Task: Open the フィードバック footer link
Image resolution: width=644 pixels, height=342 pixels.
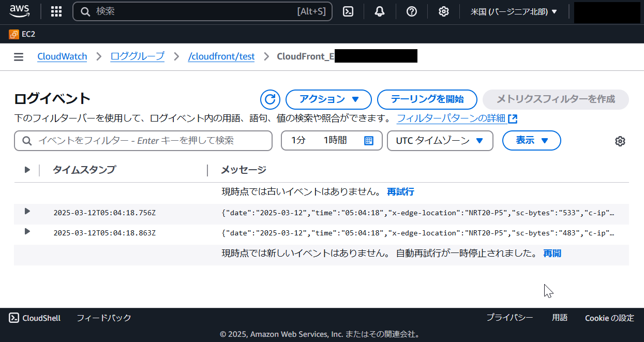Action: coord(104,318)
